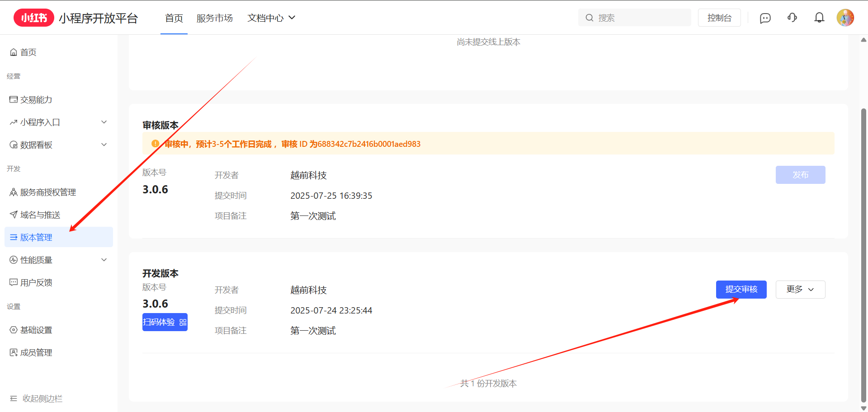Click the 扫码体验 QR code button

[165, 322]
